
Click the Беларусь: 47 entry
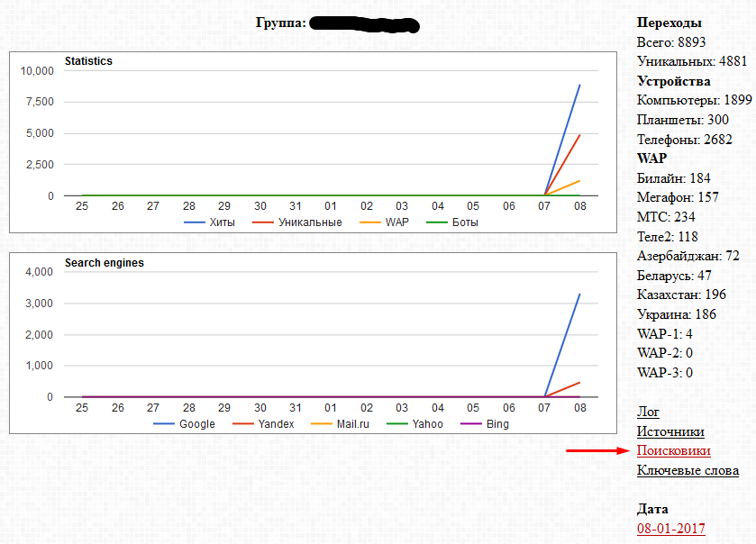coord(674,276)
